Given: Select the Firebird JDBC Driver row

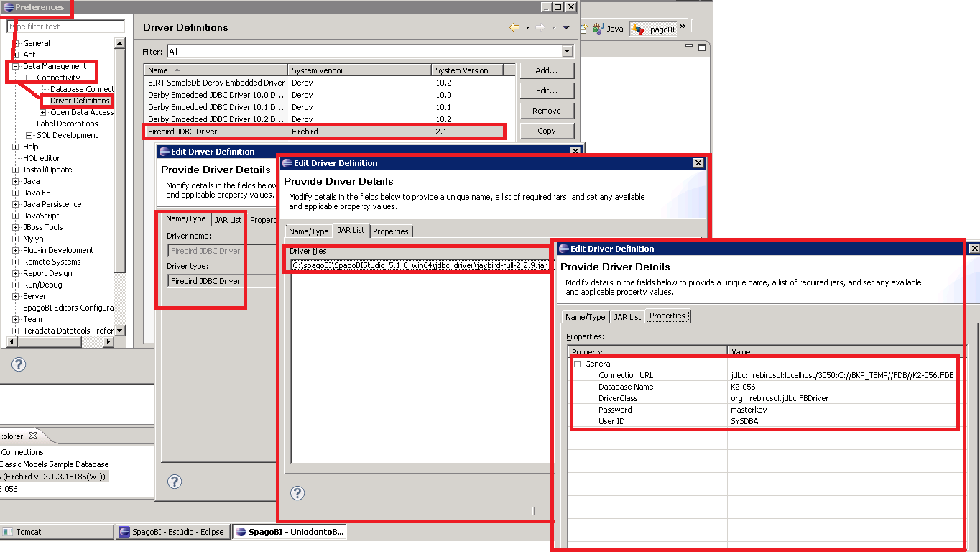Looking at the screenshot, I should (324, 132).
